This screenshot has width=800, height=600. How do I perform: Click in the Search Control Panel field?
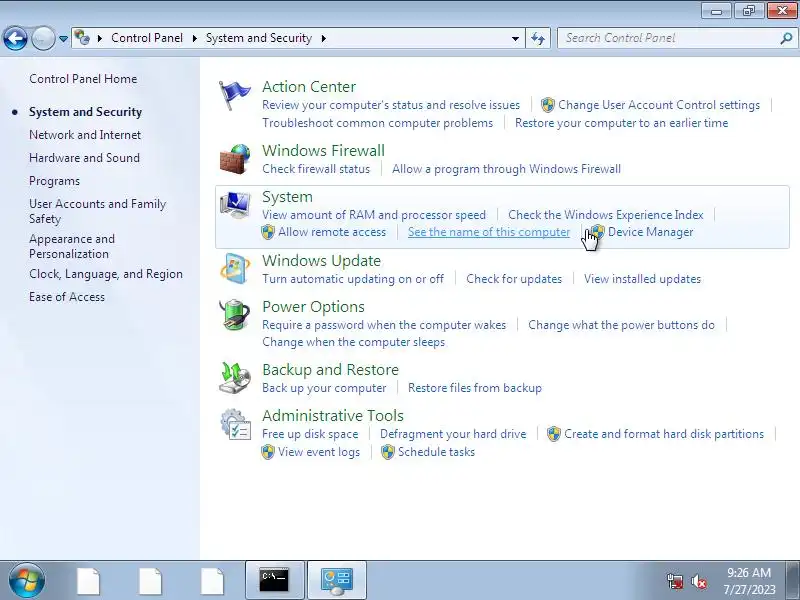(x=668, y=38)
